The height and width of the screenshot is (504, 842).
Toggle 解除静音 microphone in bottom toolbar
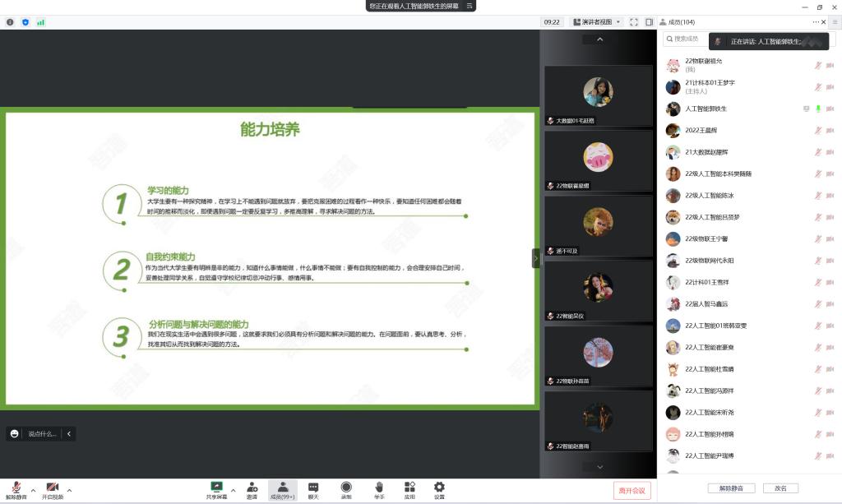[16, 488]
